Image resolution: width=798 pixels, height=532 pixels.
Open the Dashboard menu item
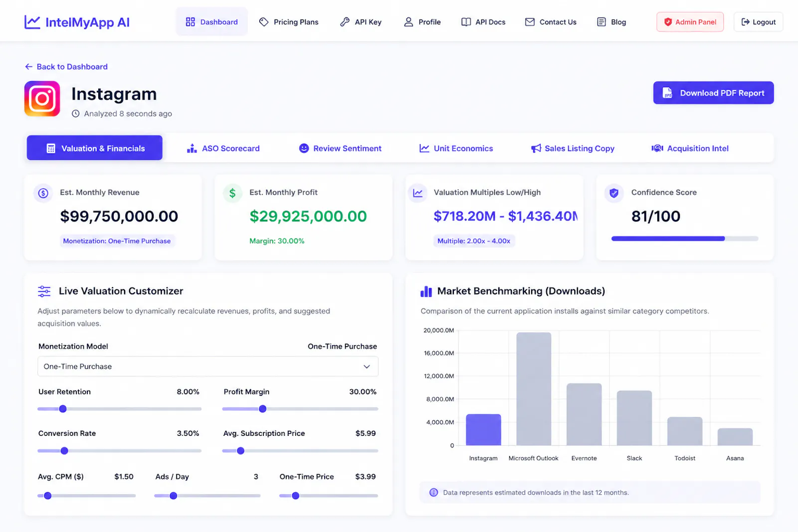[x=211, y=22]
